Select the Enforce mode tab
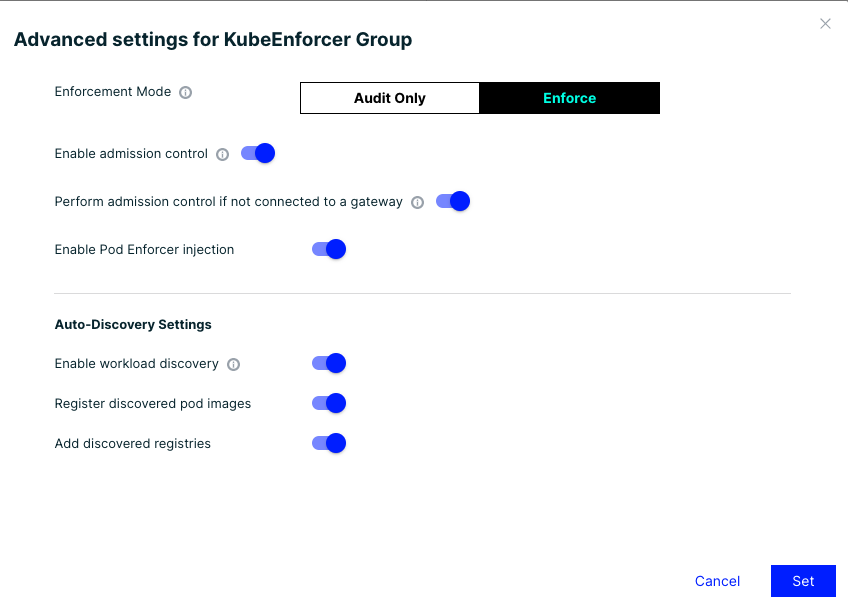 point(569,98)
